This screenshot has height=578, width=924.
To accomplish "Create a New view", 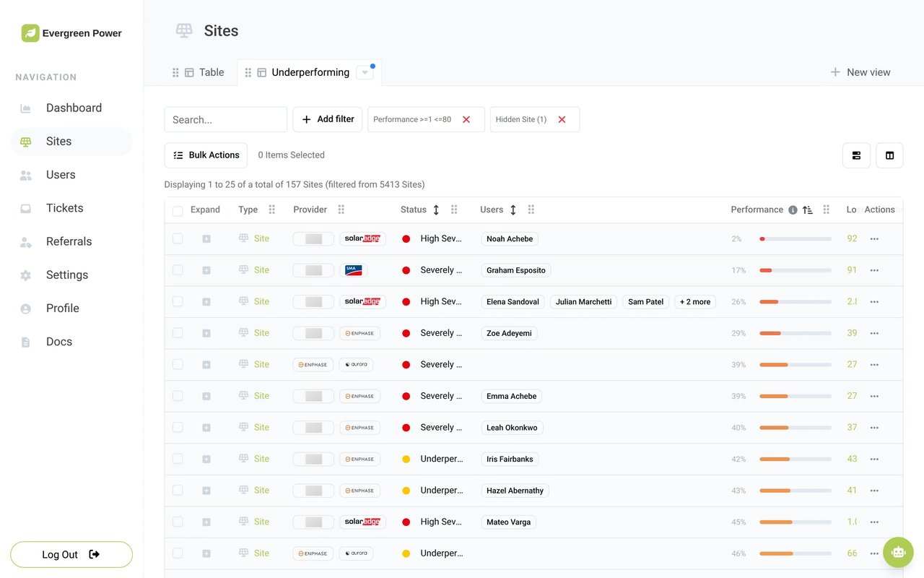I will point(860,72).
